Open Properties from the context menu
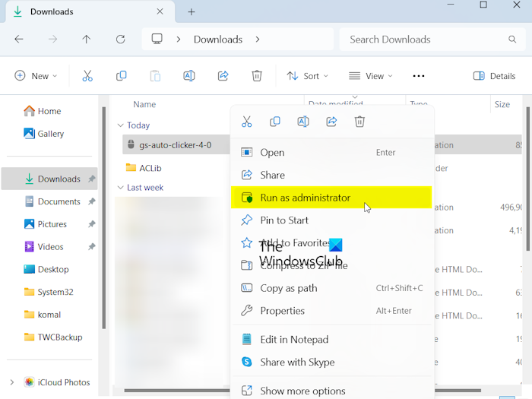532x399 pixels. pos(331,311)
